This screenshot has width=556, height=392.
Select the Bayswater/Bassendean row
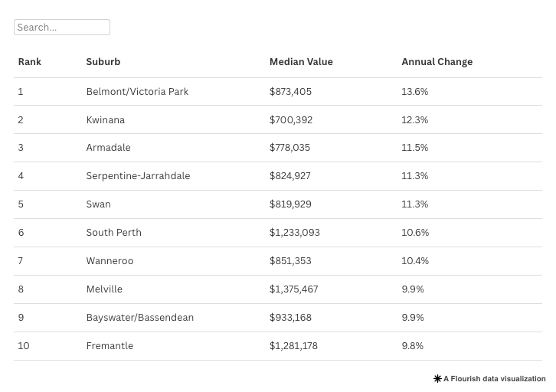click(x=139, y=318)
